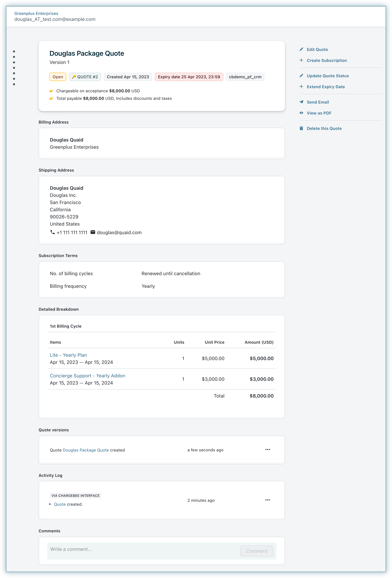Click the email envelope icon in Shipping Address
Viewport: 392px width, 578px height.
[x=93, y=232]
